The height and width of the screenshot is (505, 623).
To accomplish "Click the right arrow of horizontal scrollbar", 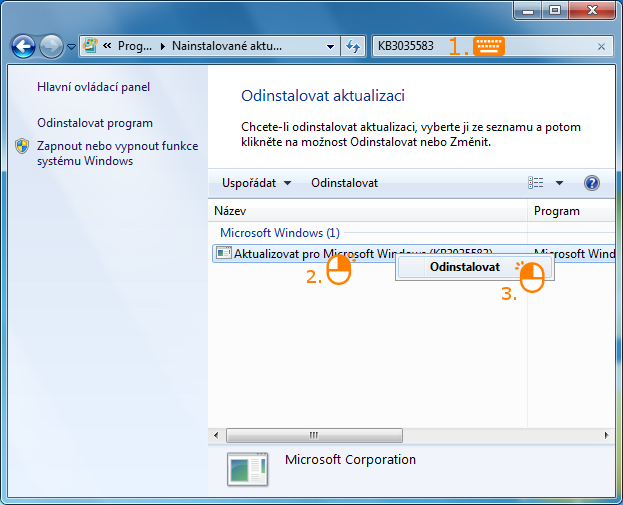I will tap(606, 435).
